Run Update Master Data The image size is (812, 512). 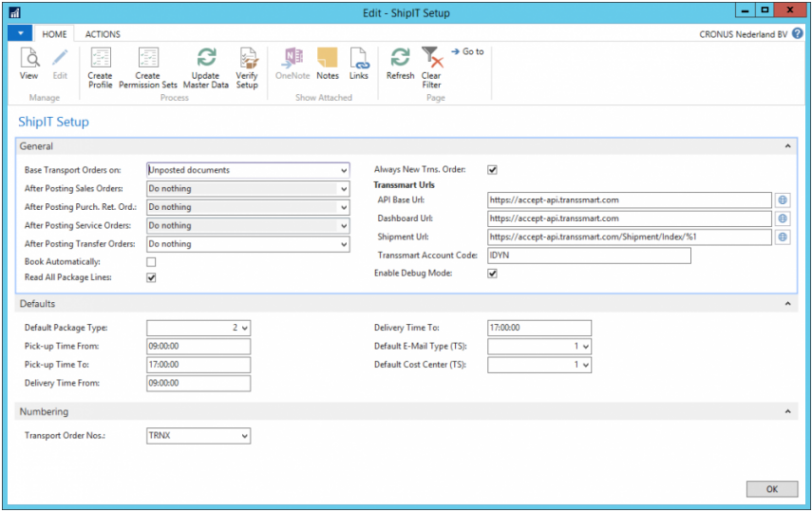pyautogui.click(x=206, y=66)
